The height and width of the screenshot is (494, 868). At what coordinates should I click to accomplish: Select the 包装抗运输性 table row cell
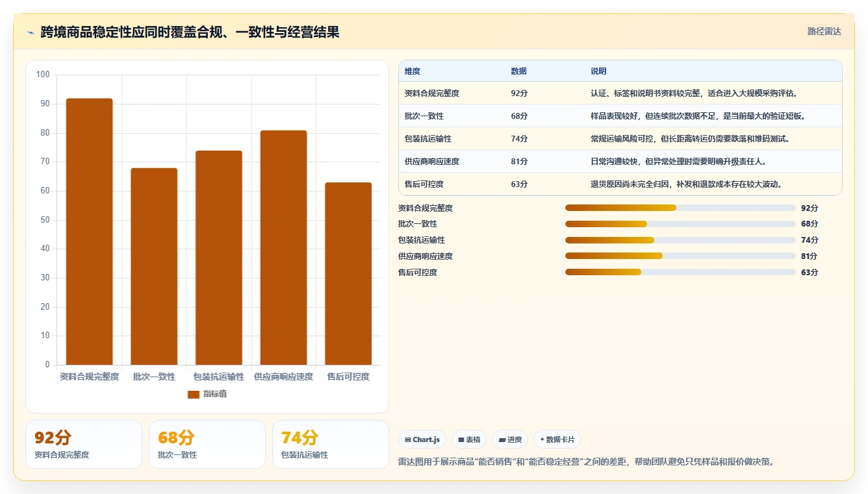tap(428, 139)
